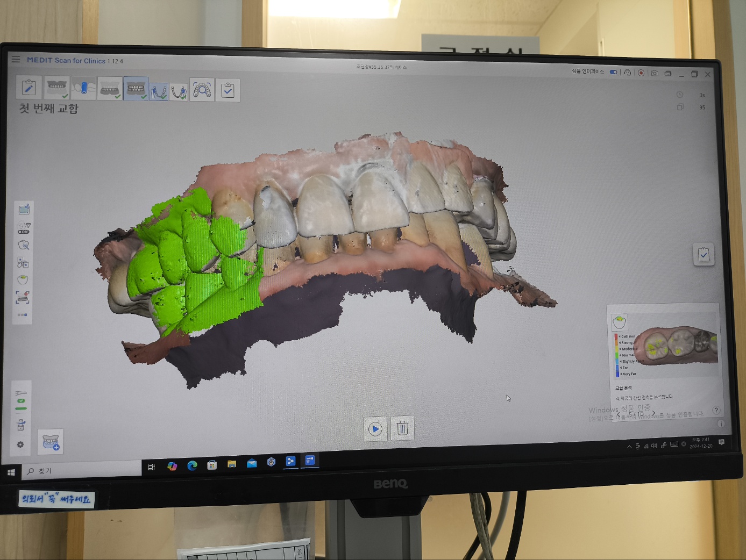Choose the smart selection tooth tool
This screenshot has height=560, width=746.
point(23,245)
